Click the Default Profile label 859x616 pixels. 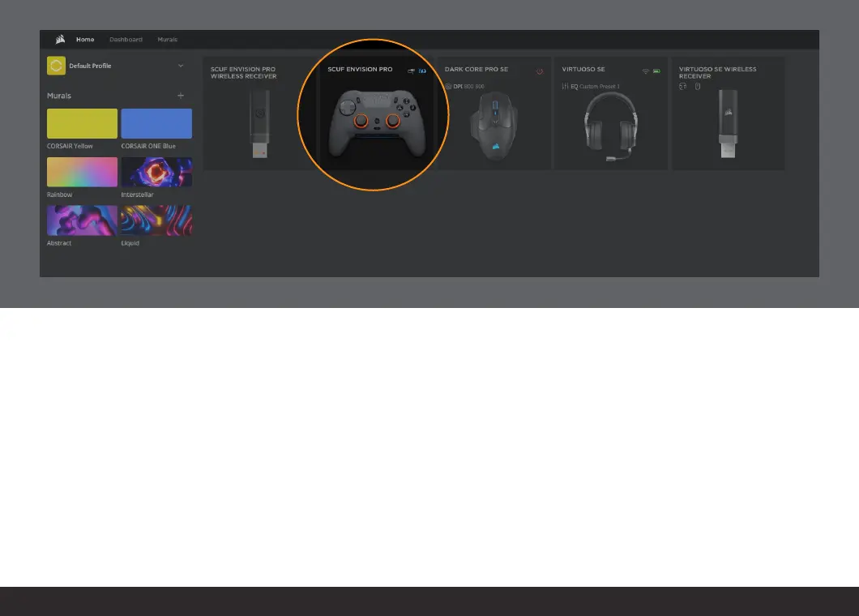(90, 66)
